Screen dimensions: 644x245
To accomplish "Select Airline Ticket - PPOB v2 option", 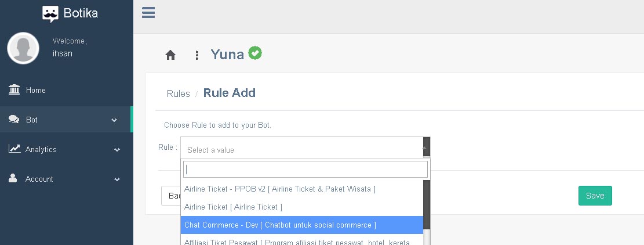I will (279, 189).
